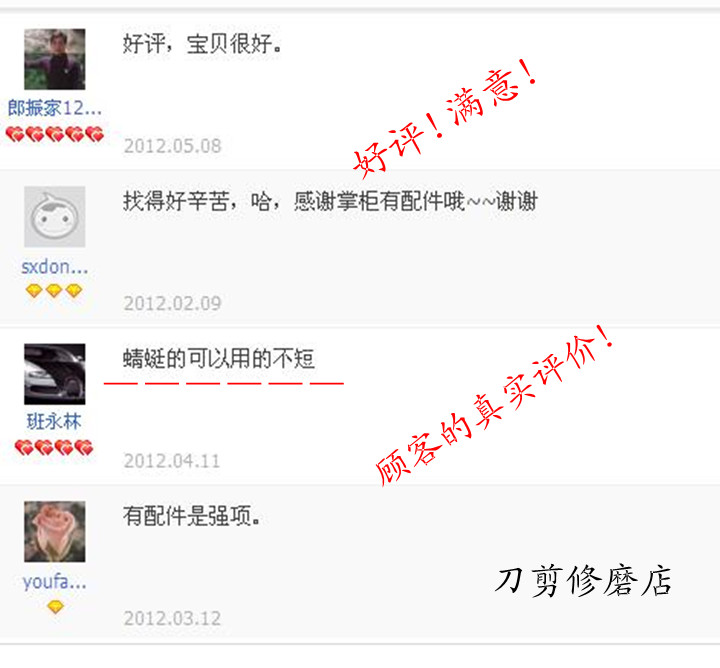Click the date 2012.04.11
This screenshot has width=720, height=668.
click(172, 461)
